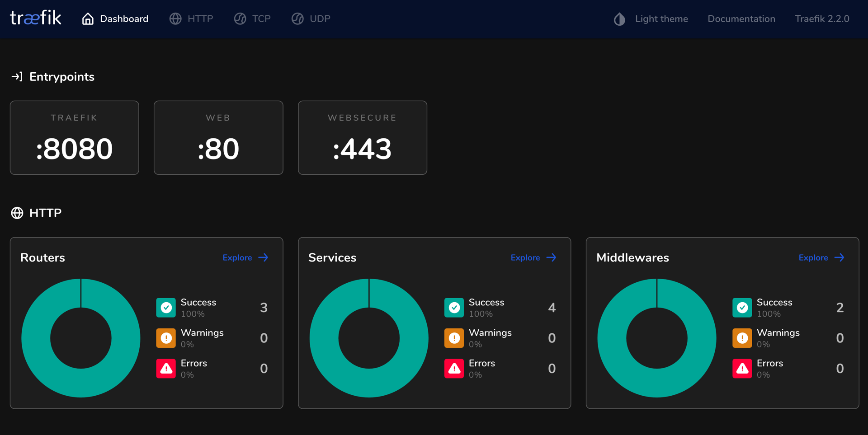Explore the Services section

click(x=533, y=257)
